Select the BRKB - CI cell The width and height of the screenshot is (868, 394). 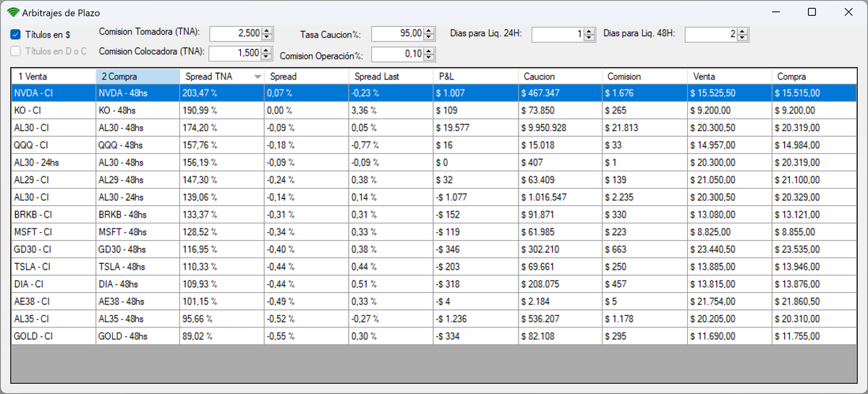point(54,215)
